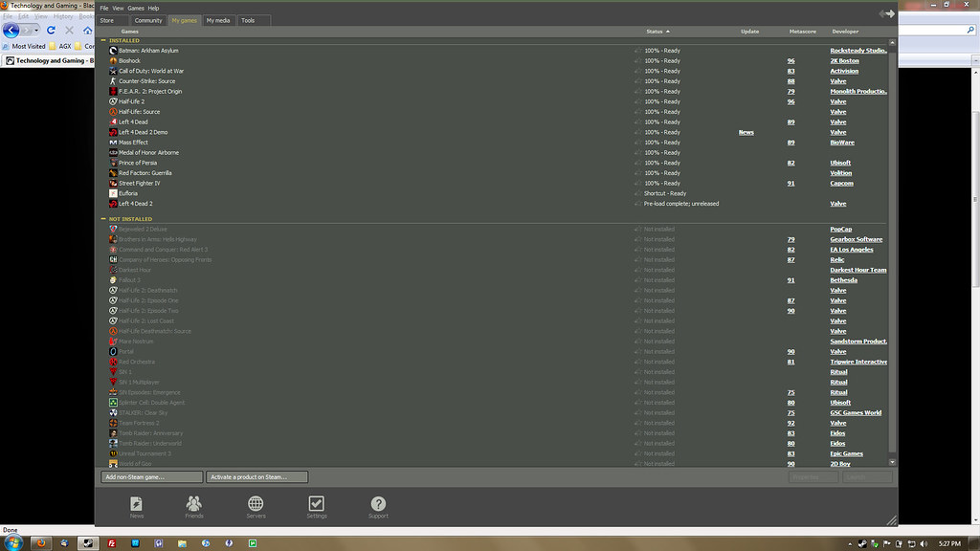
Task: Click the Team Fortress 2 game icon
Action: pyautogui.click(x=113, y=423)
